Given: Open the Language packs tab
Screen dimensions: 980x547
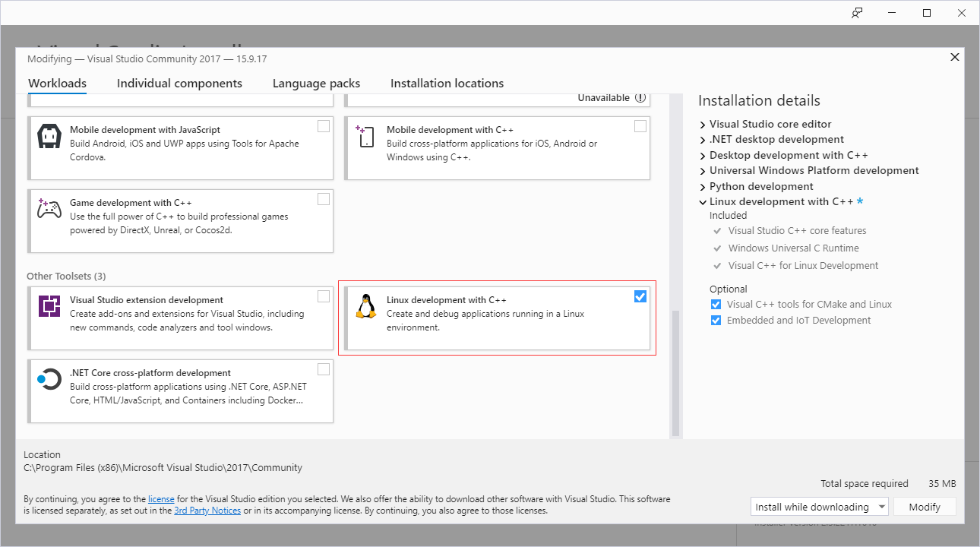Looking at the screenshot, I should click(x=316, y=84).
